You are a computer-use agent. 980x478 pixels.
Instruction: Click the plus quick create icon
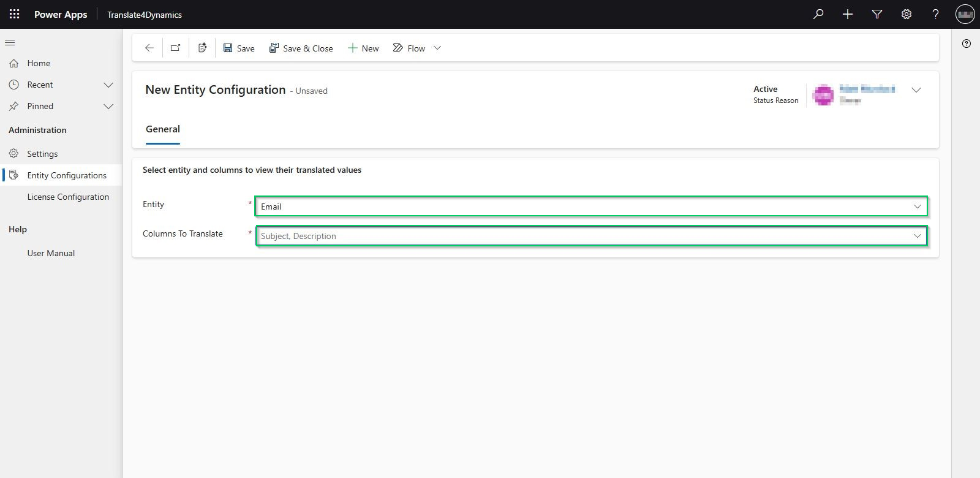848,14
